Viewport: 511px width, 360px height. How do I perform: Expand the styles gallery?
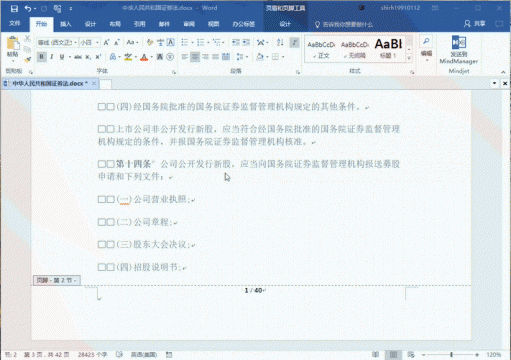pos(410,58)
